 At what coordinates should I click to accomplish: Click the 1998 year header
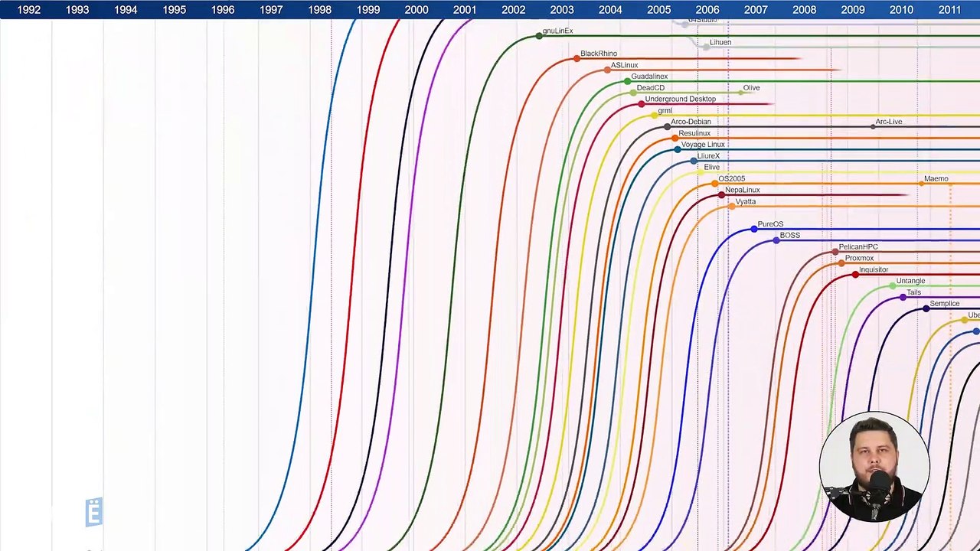[x=319, y=10]
